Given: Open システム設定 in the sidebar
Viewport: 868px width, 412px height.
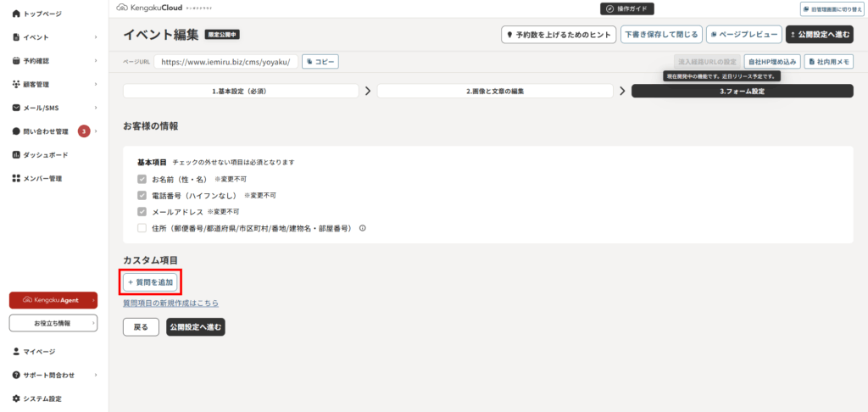Looking at the screenshot, I should point(42,398).
